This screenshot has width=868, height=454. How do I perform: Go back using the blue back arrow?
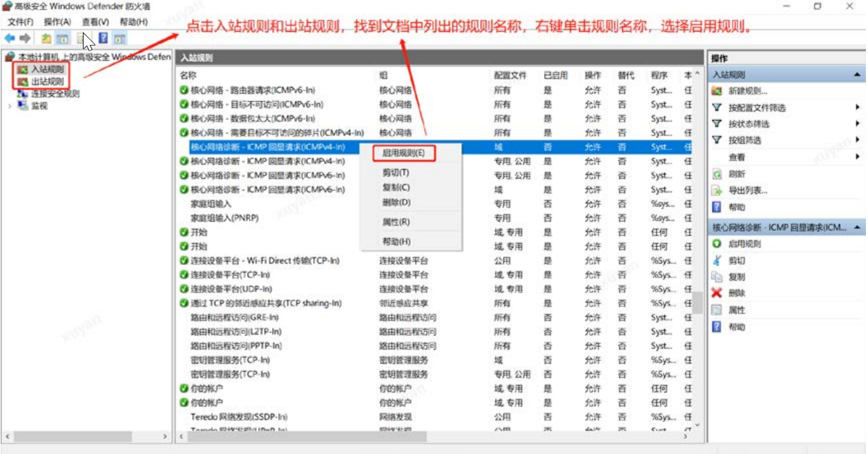pyautogui.click(x=10, y=38)
